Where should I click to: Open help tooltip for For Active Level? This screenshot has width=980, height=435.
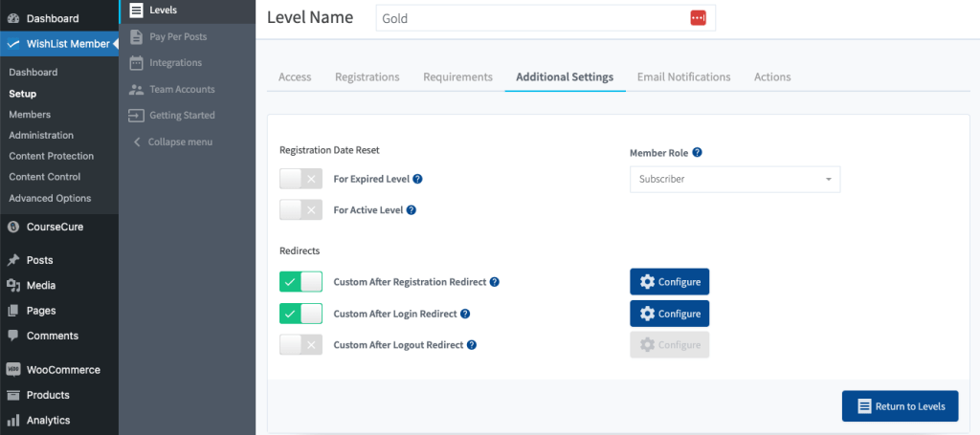(412, 210)
